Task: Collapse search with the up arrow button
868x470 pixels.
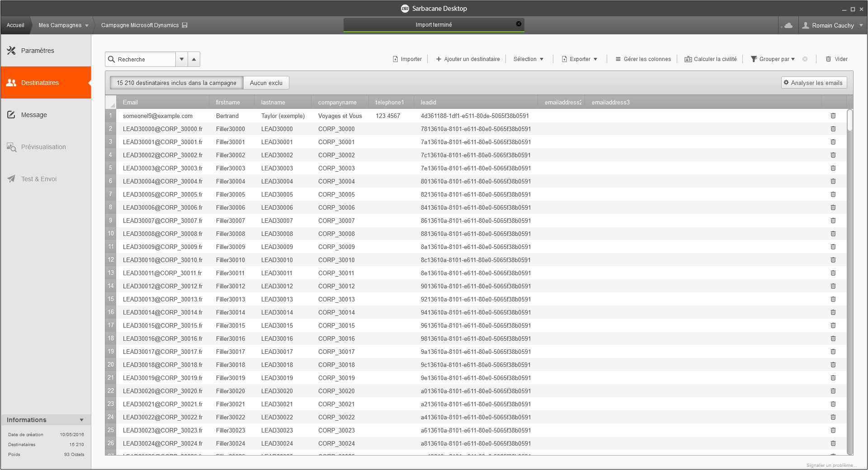Action: [194, 59]
